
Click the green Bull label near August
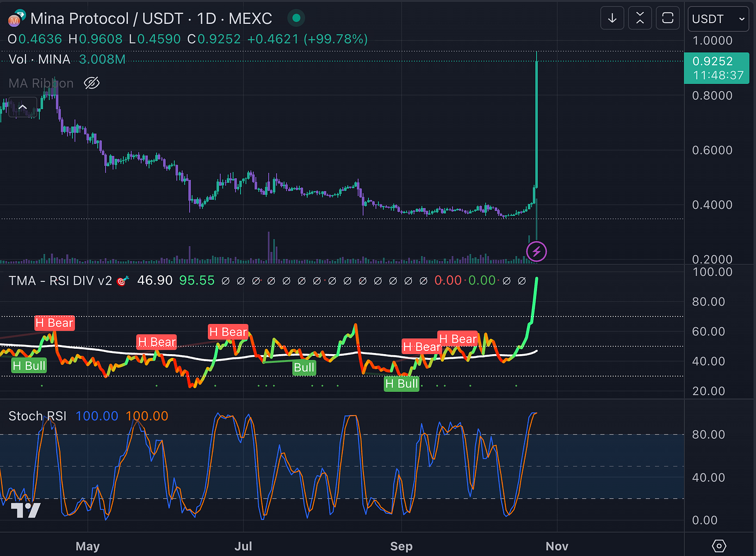tap(304, 368)
